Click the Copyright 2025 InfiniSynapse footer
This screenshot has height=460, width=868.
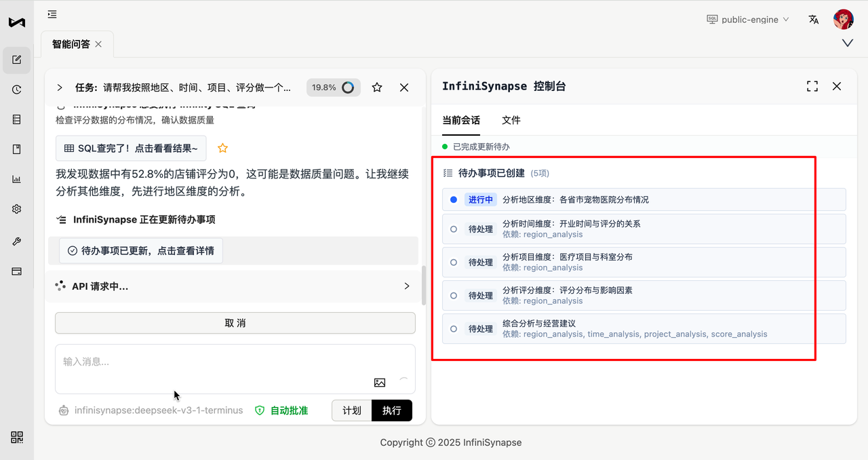point(451,442)
